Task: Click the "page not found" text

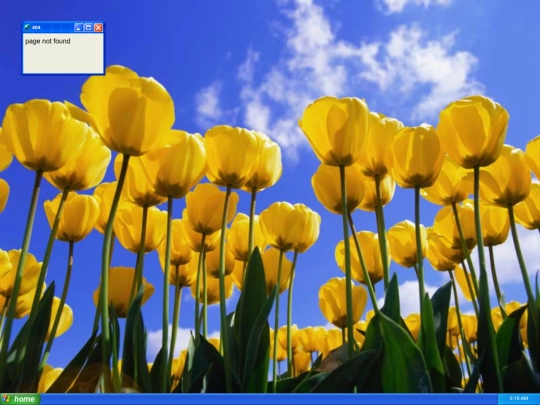Action: click(x=48, y=41)
